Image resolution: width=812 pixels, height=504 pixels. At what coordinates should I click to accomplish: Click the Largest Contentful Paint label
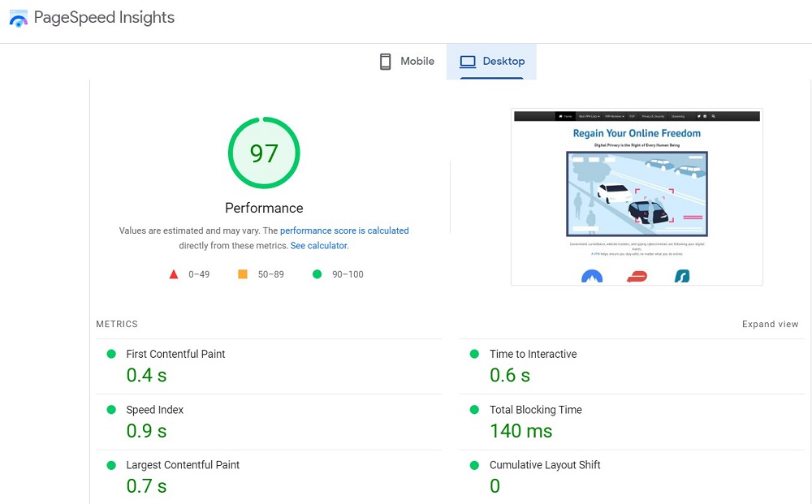point(183,465)
